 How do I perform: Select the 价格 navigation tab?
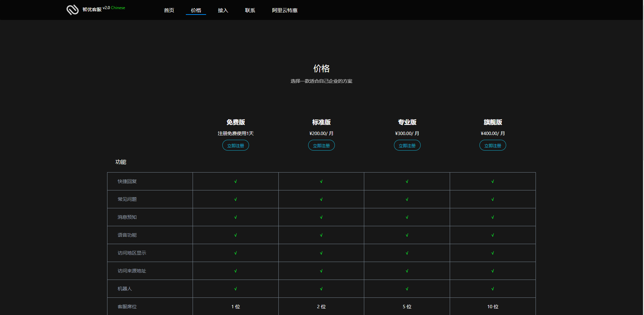196,10
